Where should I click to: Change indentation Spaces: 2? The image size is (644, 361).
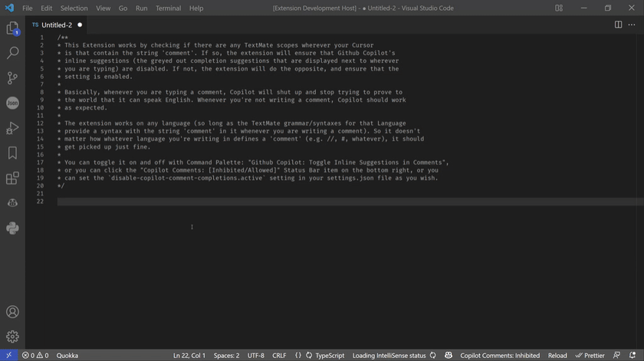point(226,355)
